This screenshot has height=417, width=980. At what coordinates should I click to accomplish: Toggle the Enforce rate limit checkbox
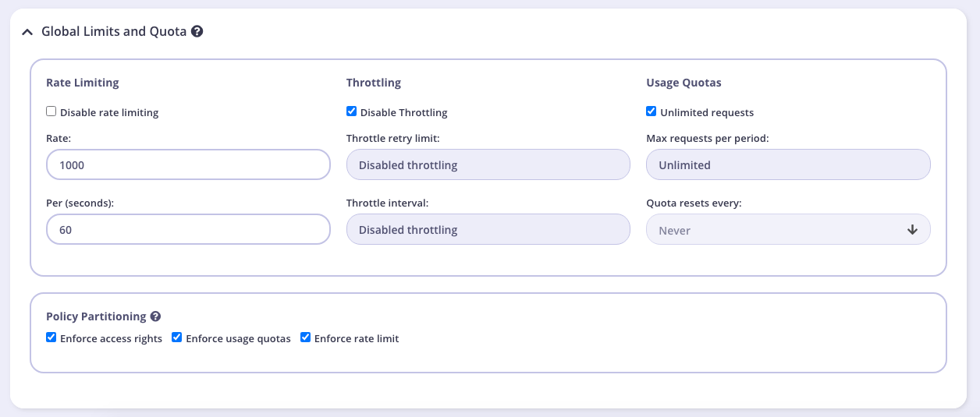coord(306,337)
